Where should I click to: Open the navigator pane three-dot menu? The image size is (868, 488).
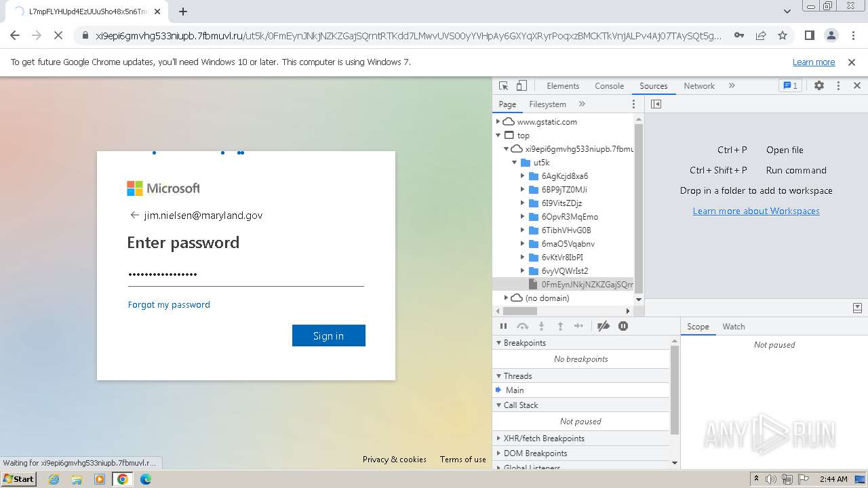point(634,104)
